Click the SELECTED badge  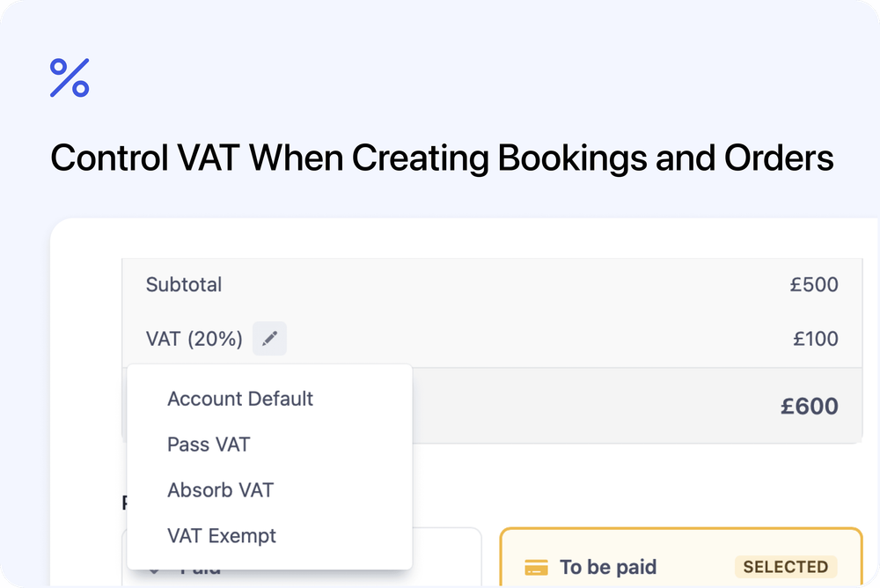point(785,567)
